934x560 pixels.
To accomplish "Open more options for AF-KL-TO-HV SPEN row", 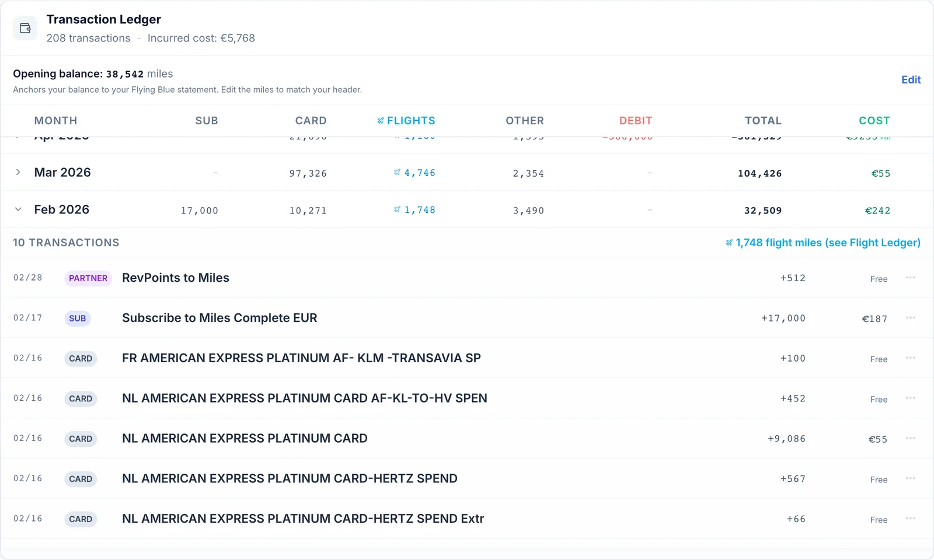I will (x=910, y=398).
